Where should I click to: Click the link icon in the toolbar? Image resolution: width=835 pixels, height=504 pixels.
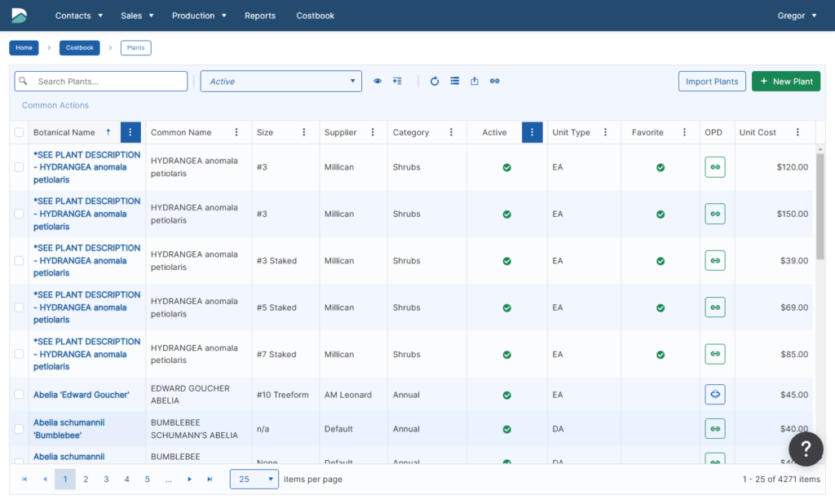click(x=495, y=81)
